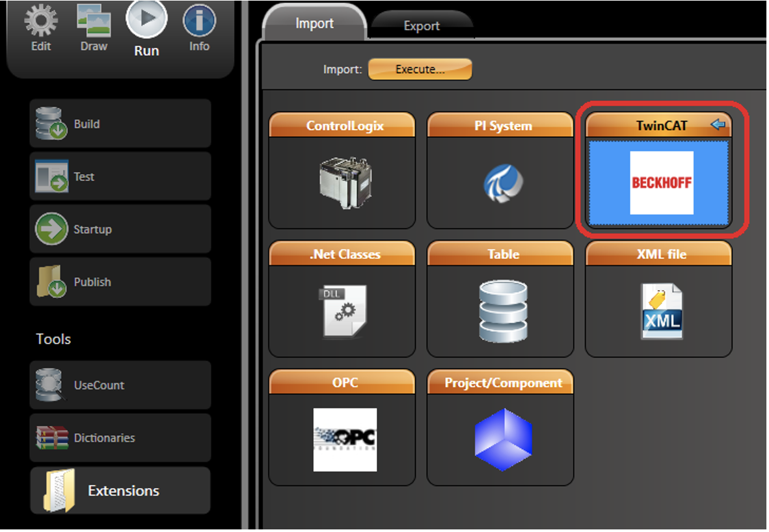Click the .Net Classes header label
Image resolution: width=769 pixels, height=532 pixels.
pyautogui.click(x=345, y=254)
